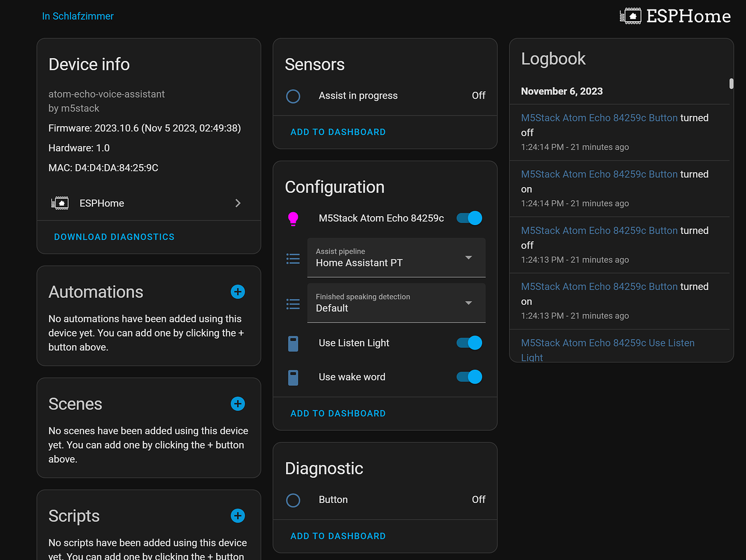This screenshot has width=746, height=560.
Task: Click the In Schlafzimmer breadcrumb link
Action: click(78, 16)
